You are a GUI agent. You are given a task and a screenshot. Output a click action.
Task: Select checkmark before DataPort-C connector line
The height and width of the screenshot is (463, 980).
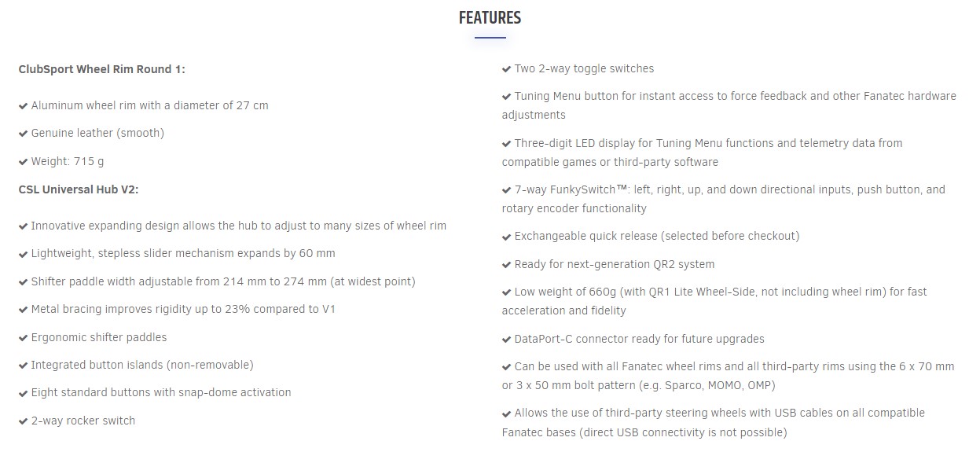[507, 340]
